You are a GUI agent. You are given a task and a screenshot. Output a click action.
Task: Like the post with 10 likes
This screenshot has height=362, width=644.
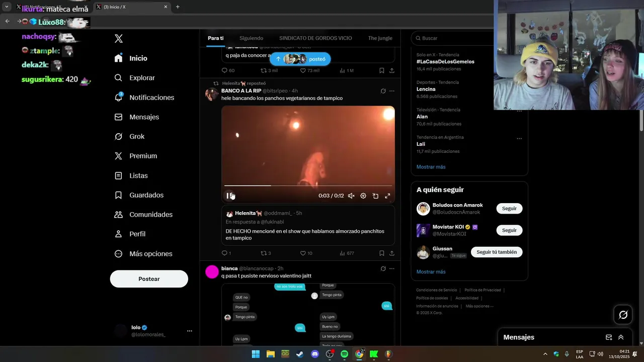(x=303, y=253)
